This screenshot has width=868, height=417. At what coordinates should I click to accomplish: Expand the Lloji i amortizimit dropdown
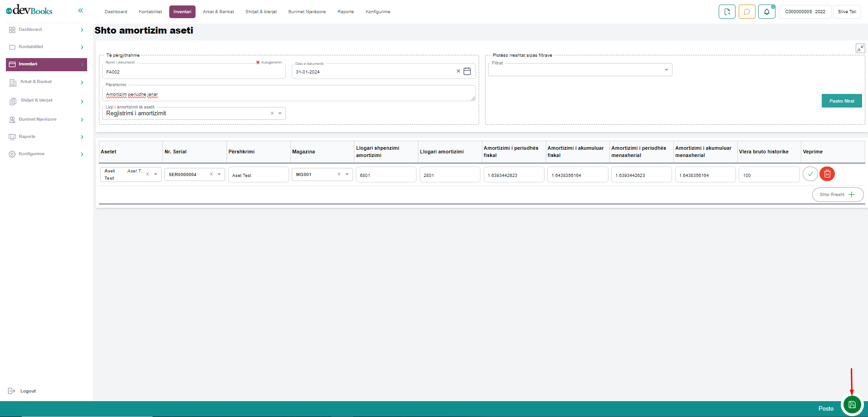pos(280,113)
